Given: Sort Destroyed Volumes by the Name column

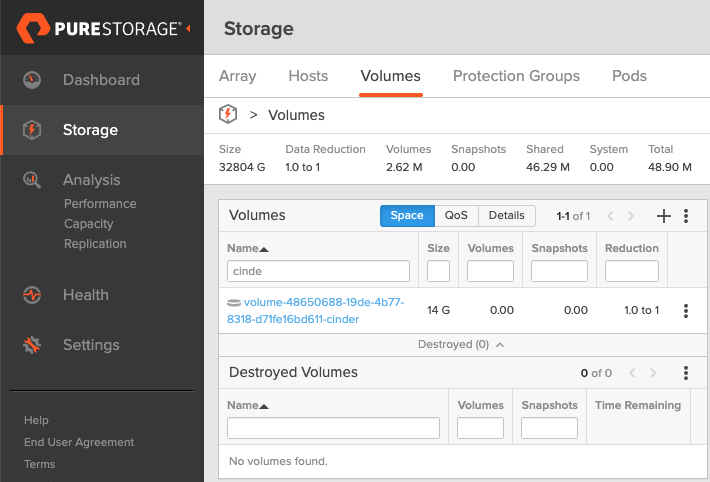Looking at the screenshot, I should coord(248,405).
